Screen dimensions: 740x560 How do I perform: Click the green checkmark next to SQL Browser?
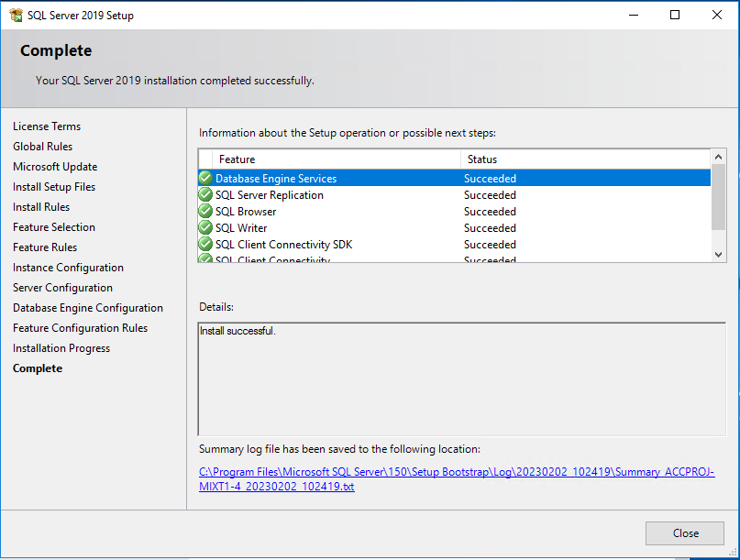205,211
